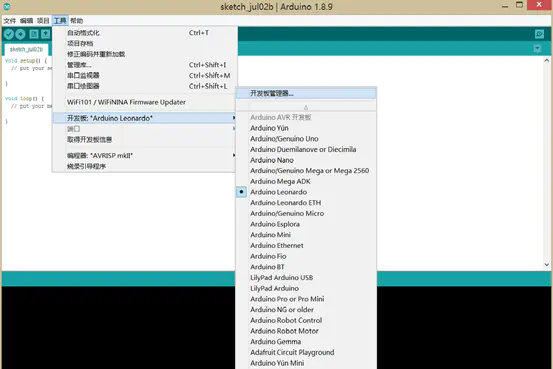Screen dimensions: 553x369
Task: Click the Upload arrow toolbar icon
Action: click(x=20, y=34)
